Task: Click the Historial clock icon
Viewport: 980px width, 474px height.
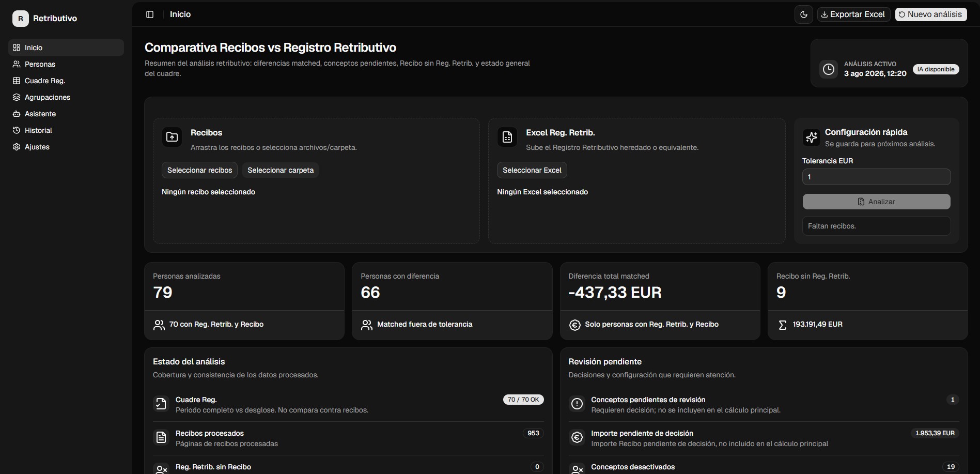Action: click(x=17, y=130)
